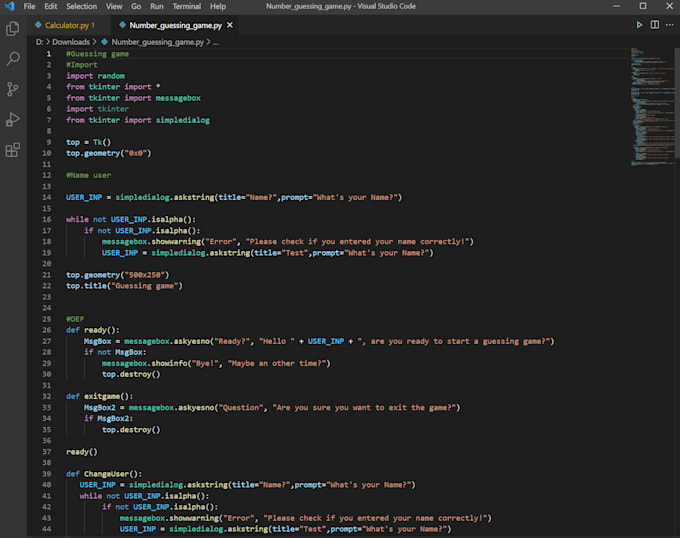Click 'def ChangeUser():' function definition
Screen dimensions: 680x538
[x=104, y=474]
